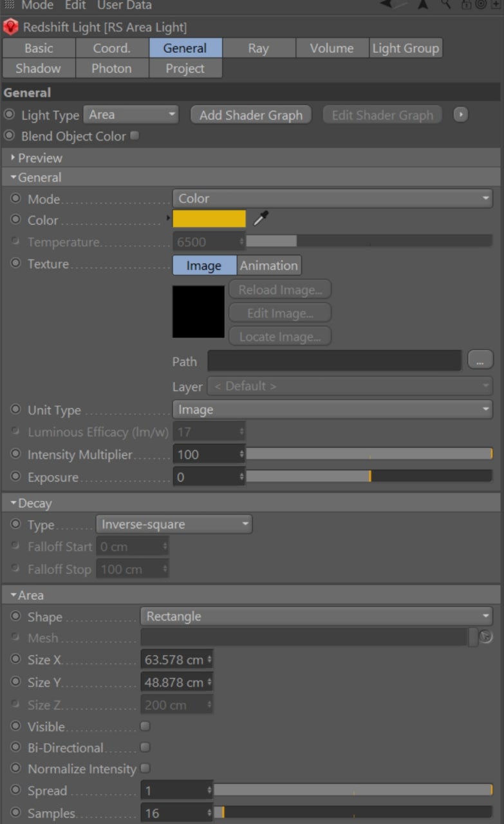Pick a color with the eyedropper
This screenshot has height=824, width=504.
tap(260, 220)
